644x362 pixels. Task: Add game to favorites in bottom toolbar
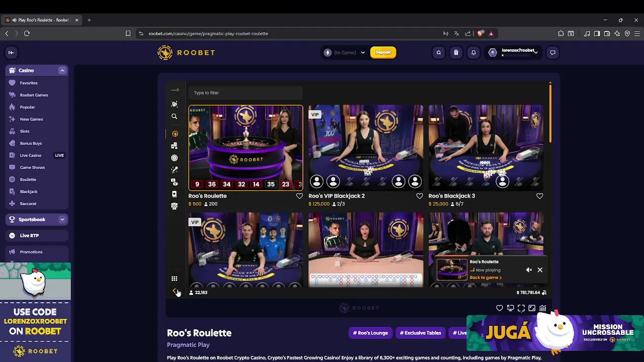pos(500,308)
